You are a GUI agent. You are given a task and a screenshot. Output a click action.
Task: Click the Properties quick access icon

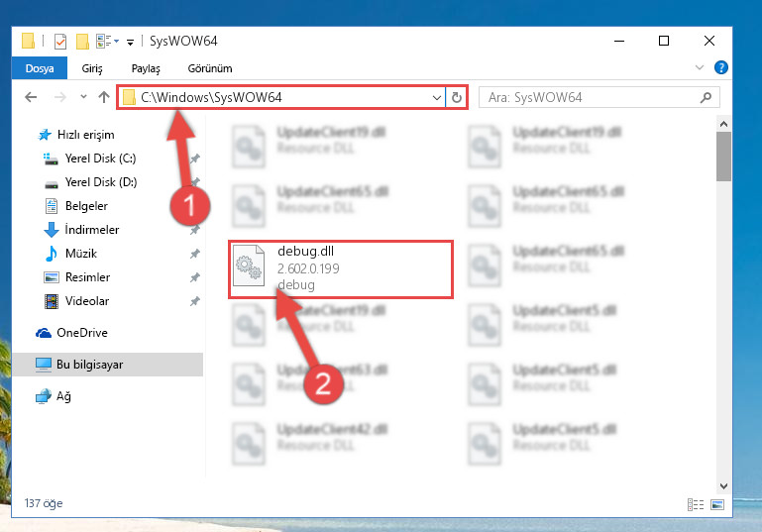pos(60,42)
